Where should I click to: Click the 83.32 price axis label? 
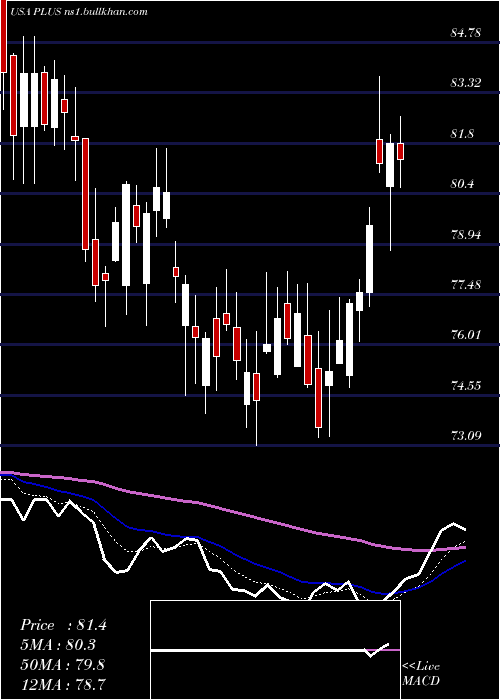pyautogui.click(x=466, y=83)
